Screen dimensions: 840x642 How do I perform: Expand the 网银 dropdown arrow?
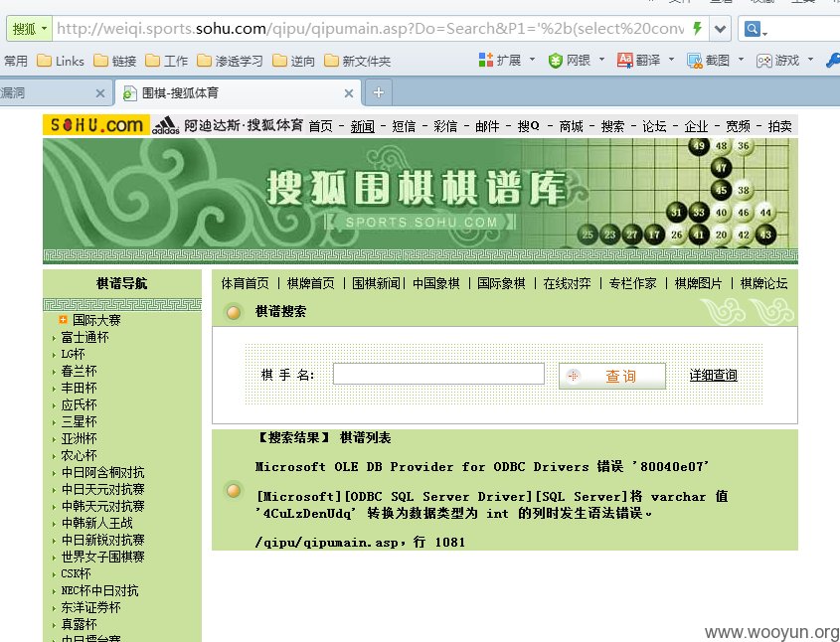point(601,60)
